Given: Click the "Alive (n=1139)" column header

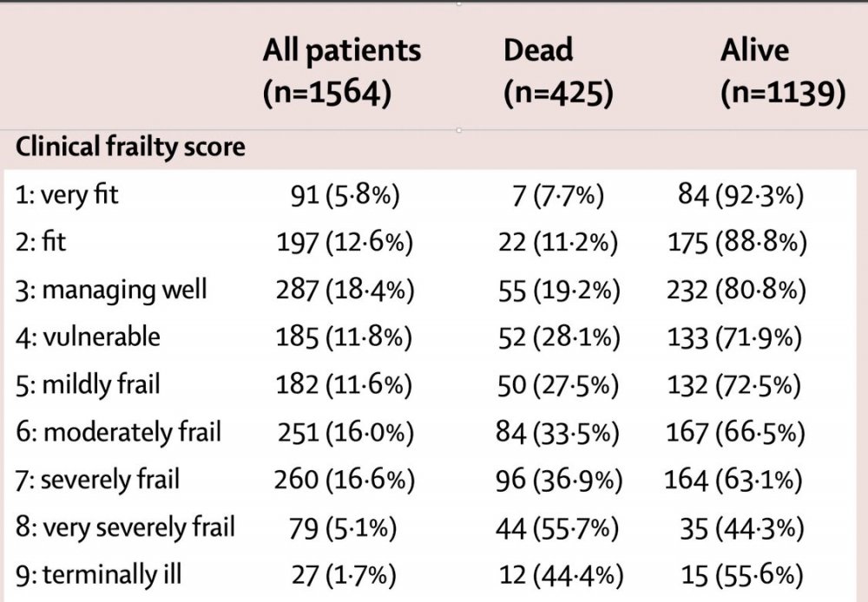Looking at the screenshot, I should pos(782,71).
